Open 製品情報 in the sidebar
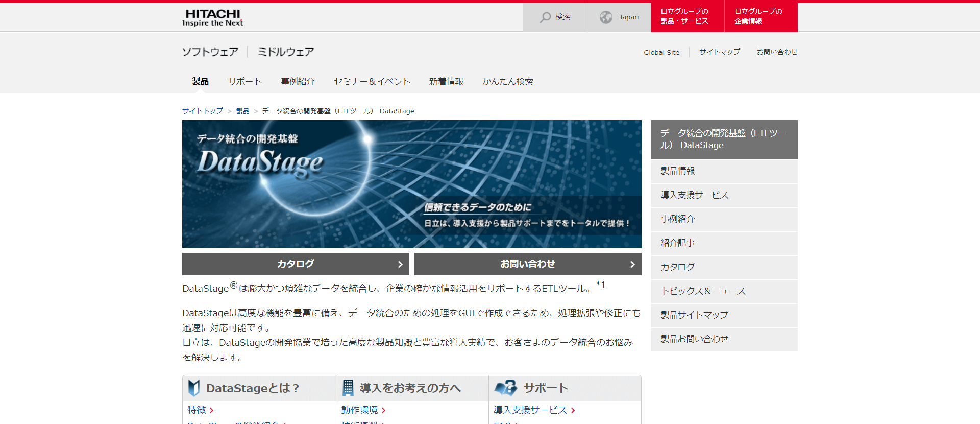The height and width of the screenshot is (424, 980). pos(724,171)
